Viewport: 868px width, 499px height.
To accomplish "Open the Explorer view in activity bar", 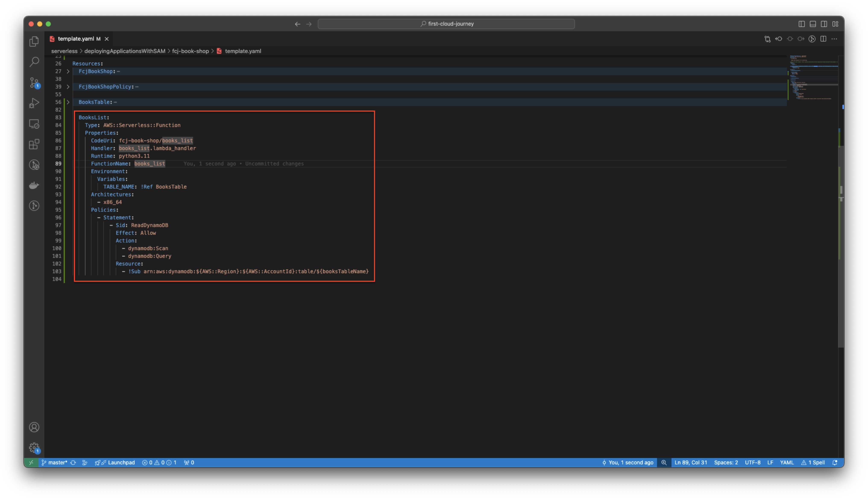I will coord(34,41).
